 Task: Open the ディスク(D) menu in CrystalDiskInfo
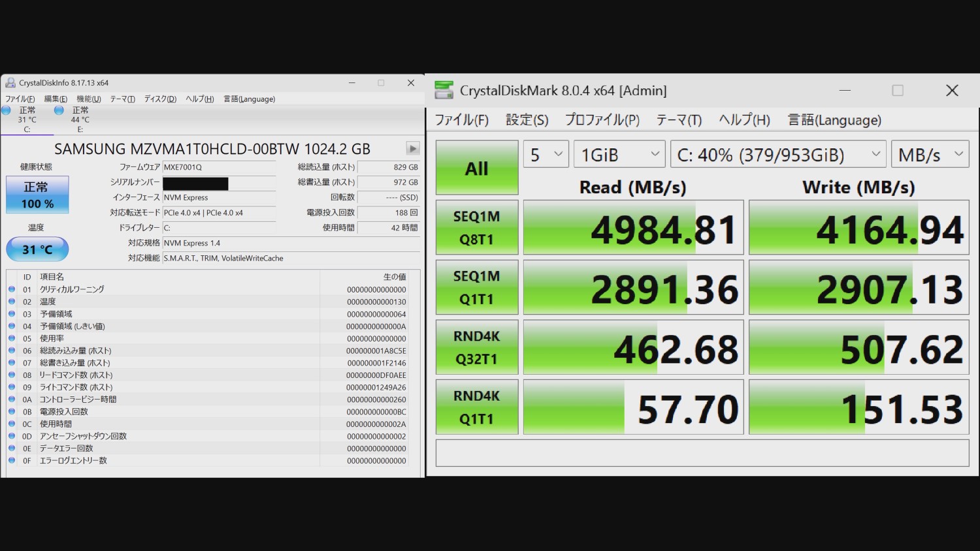(x=160, y=99)
